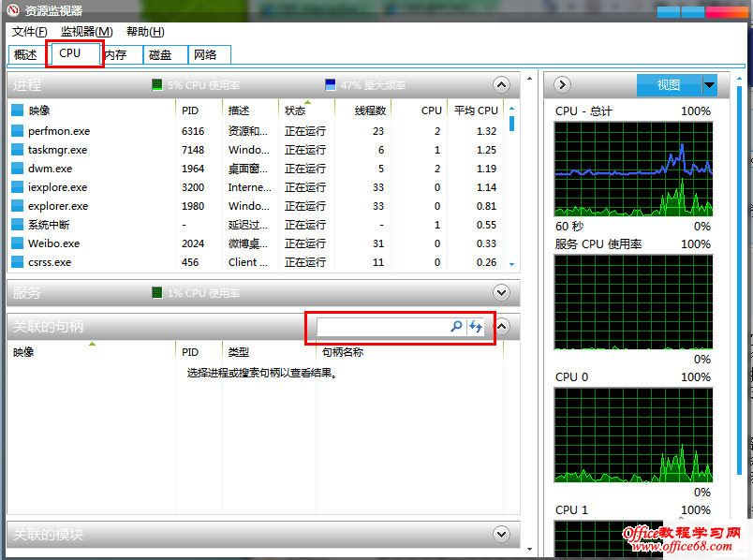Click the search icon inside the highlighted search box
The height and width of the screenshot is (560, 753).
(x=456, y=327)
